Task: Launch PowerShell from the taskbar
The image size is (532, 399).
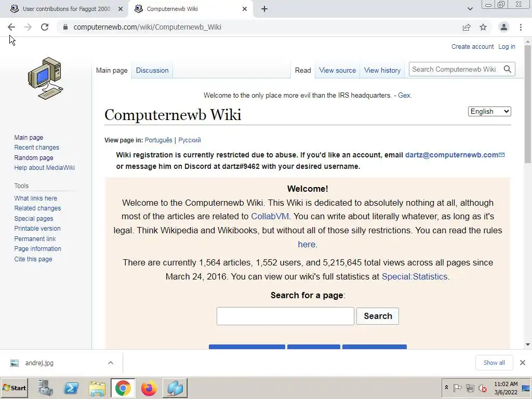Action: [71, 388]
